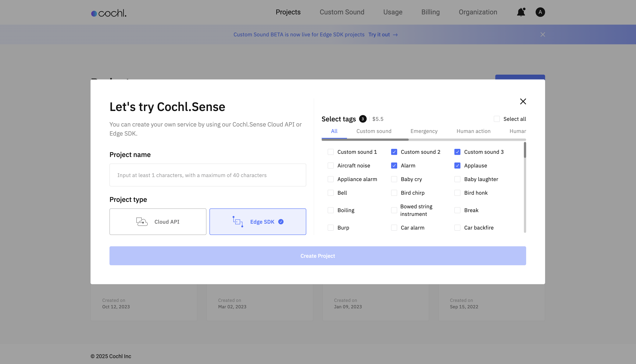Uncheck the Alarm tag
The width and height of the screenshot is (636, 364).
pyautogui.click(x=394, y=166)
